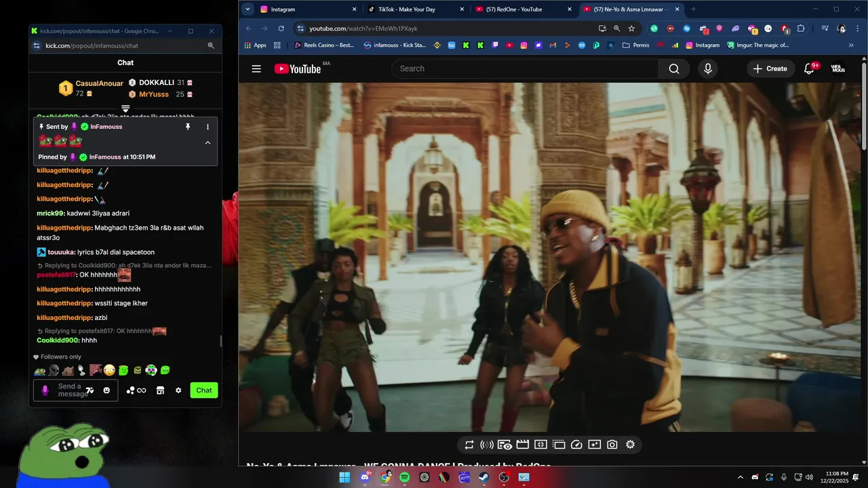The height and width of the screenshot is (488, 868).
Task: Click the purple microphone in chat input
Action: [x=45, y=390]
